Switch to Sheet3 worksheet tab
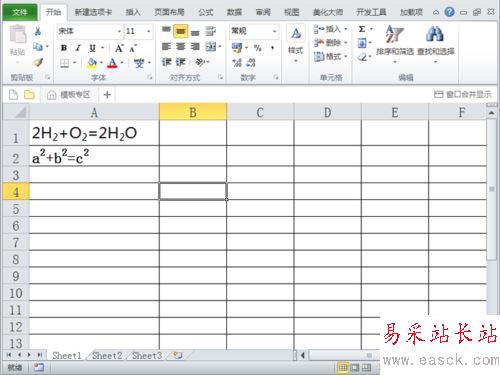The image size is (500, 375). click(147, 356)
